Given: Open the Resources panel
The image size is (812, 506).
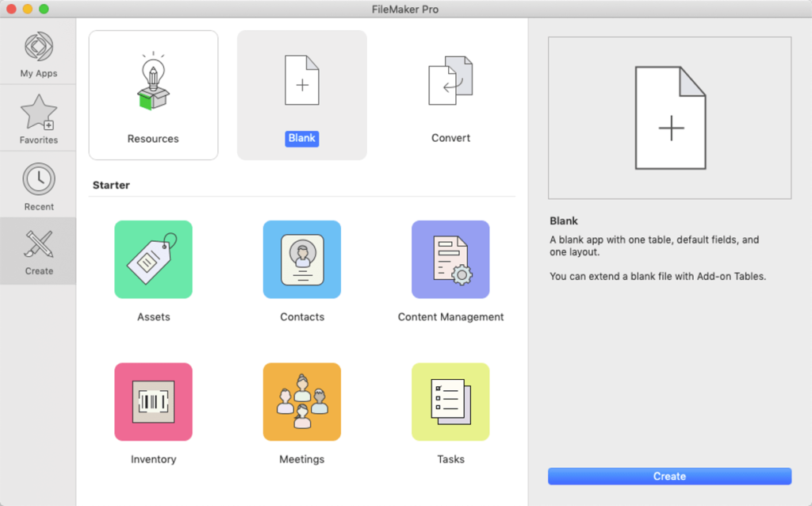Looking at the screenshot, I should (x=153, y=94).
